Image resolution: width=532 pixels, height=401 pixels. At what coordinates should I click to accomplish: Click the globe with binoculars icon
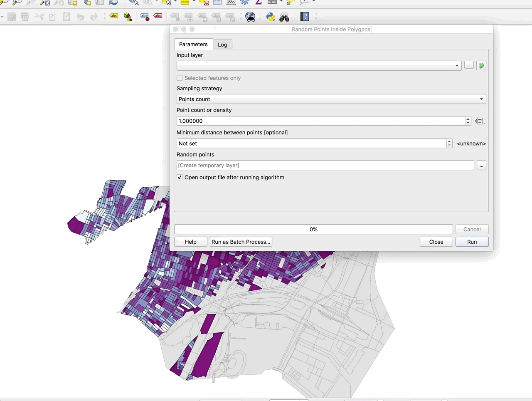pos(251,17)
